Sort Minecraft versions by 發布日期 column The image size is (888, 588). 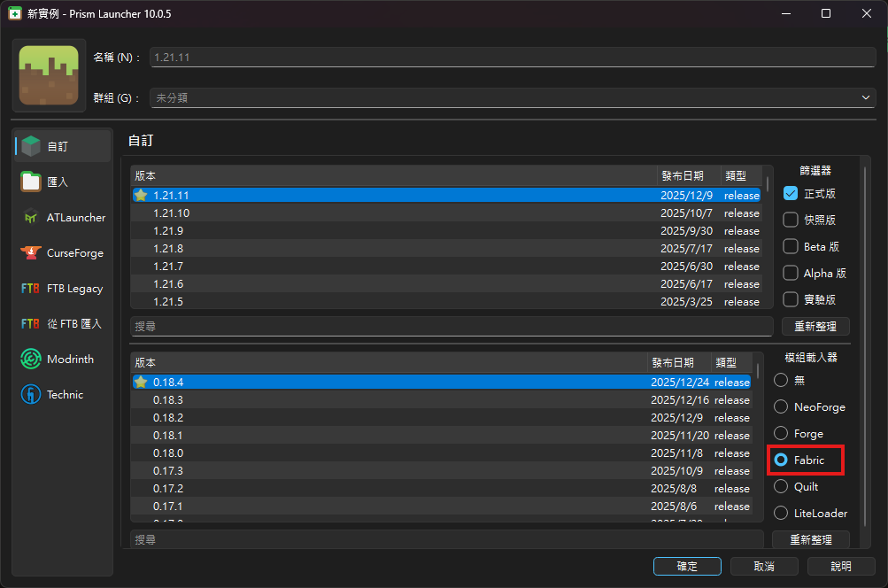pyautogui.click(x=687, y=175)
